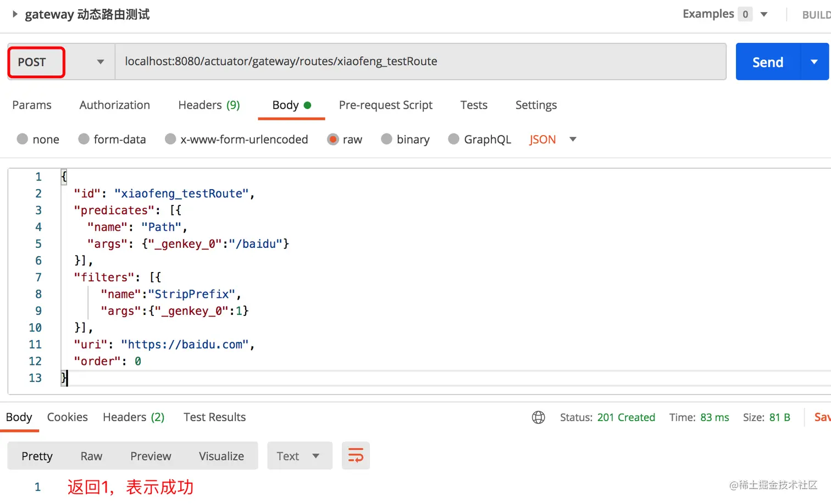Open the POST method dropdown
831x504 pixels.
pos(100,62)
